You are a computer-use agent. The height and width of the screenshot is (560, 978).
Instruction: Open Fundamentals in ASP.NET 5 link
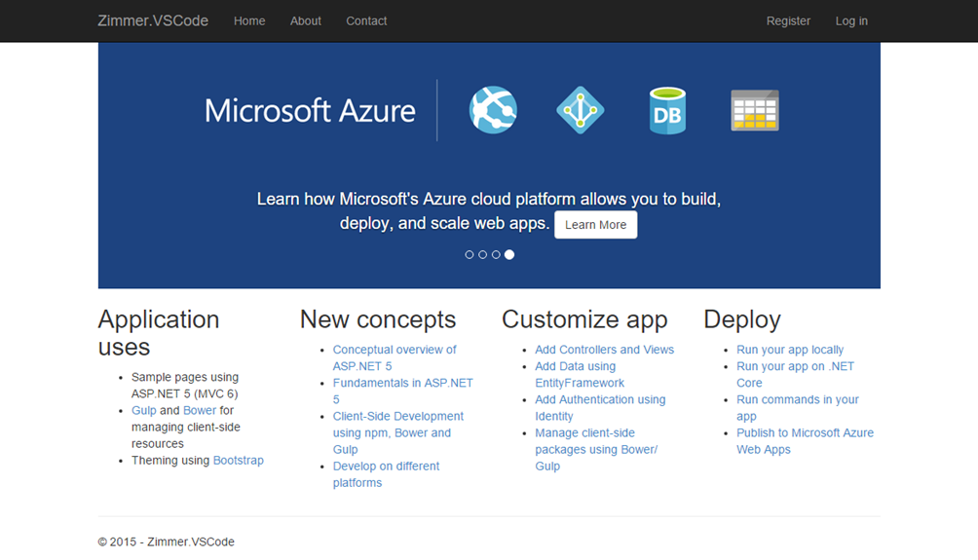click(402, 391)
